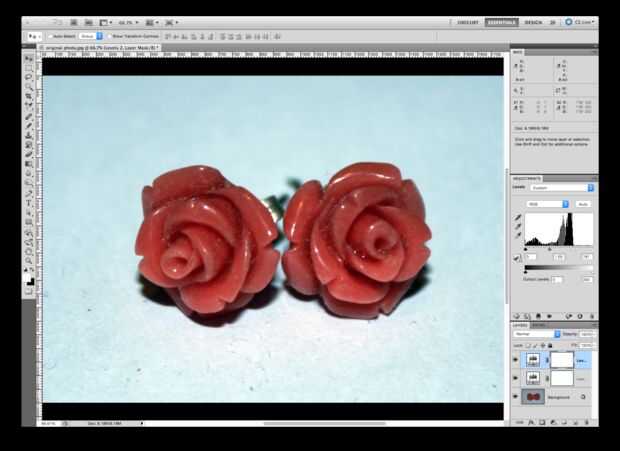
Task: Open the zoom level dropdown in application bar
Action: [129, 23]
